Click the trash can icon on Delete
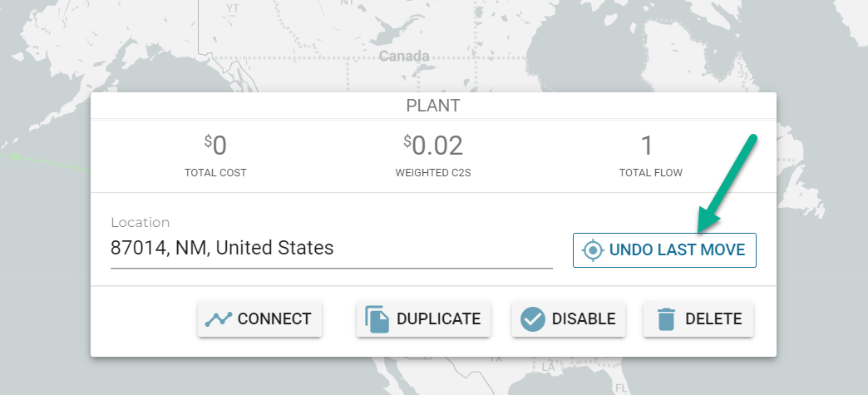The height and width of the screenshot is (395, 868). (666, 319)
